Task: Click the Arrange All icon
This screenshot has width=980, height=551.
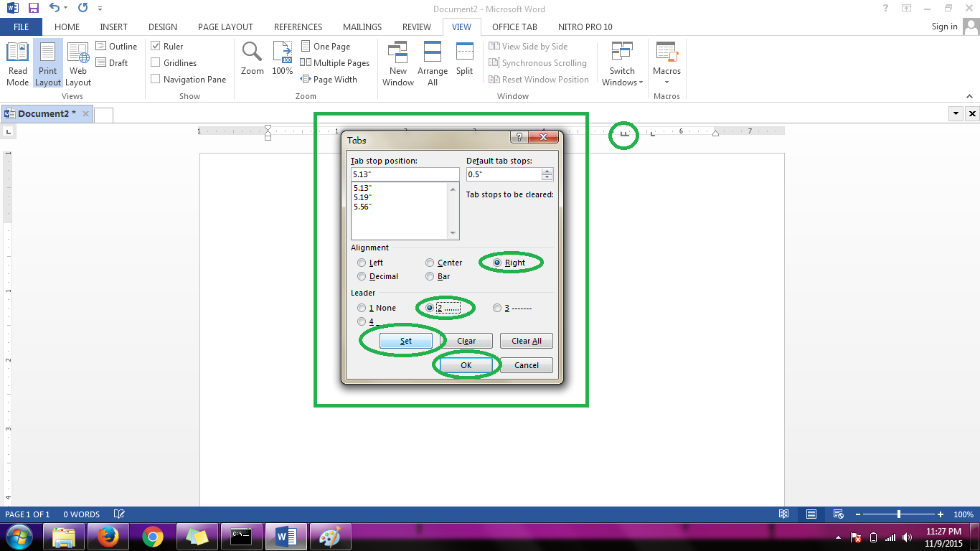Action: (x=433, y=62)
